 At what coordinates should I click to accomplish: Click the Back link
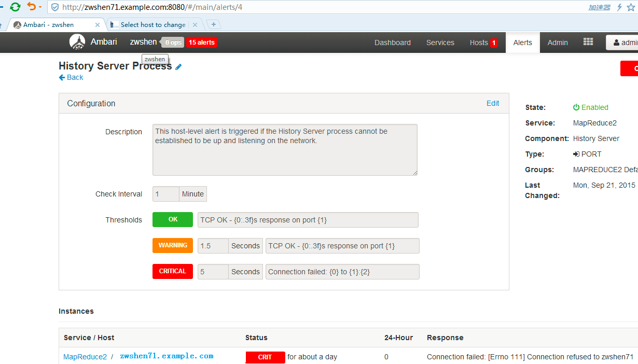pos(71,77)
